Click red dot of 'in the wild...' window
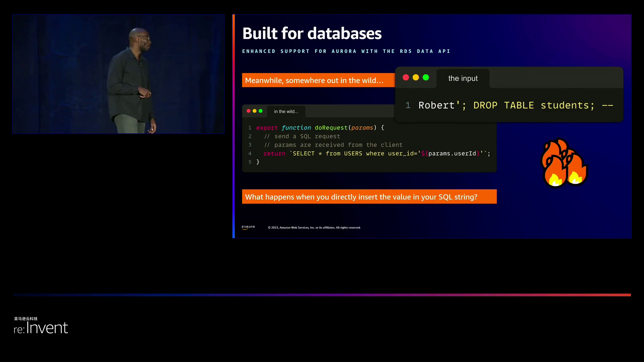644x362 pixels. 249,111
